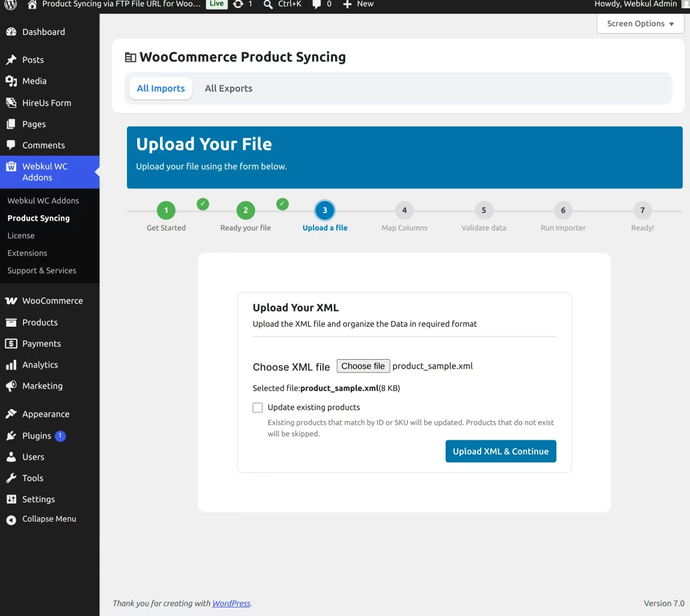Click the Comments sidebar bubble icon
690x616 pixels.
[11, 145]
